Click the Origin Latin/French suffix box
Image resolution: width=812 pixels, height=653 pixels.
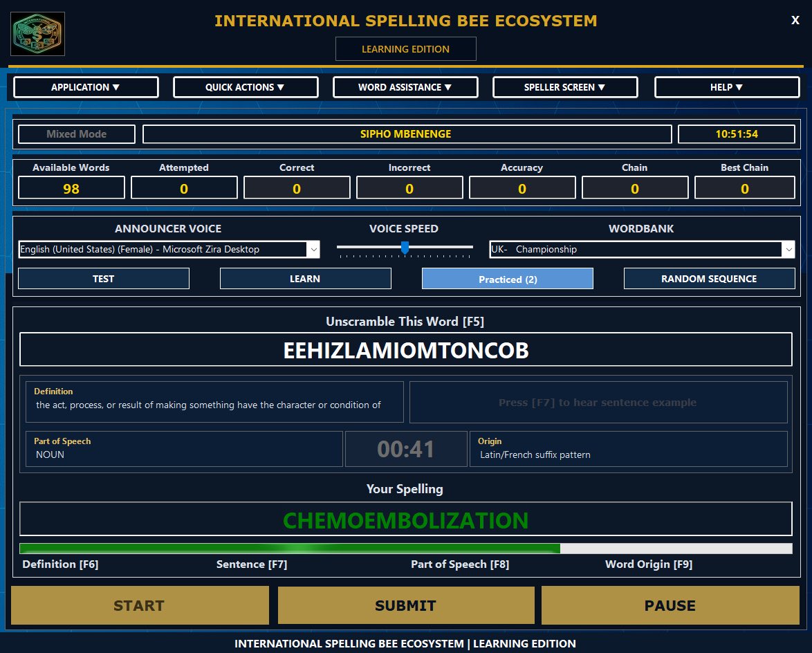pos(628,448)
